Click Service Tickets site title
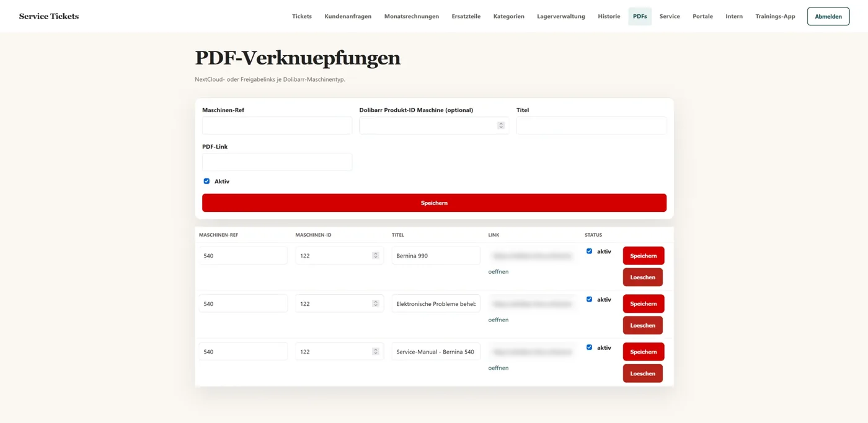 [x=49, y=16]
